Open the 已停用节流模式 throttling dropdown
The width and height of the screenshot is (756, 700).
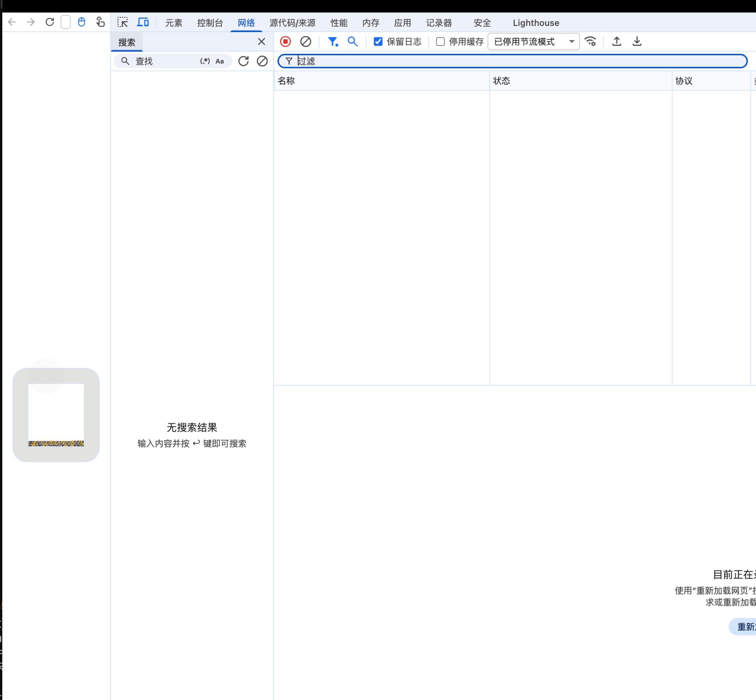point(533,42)
